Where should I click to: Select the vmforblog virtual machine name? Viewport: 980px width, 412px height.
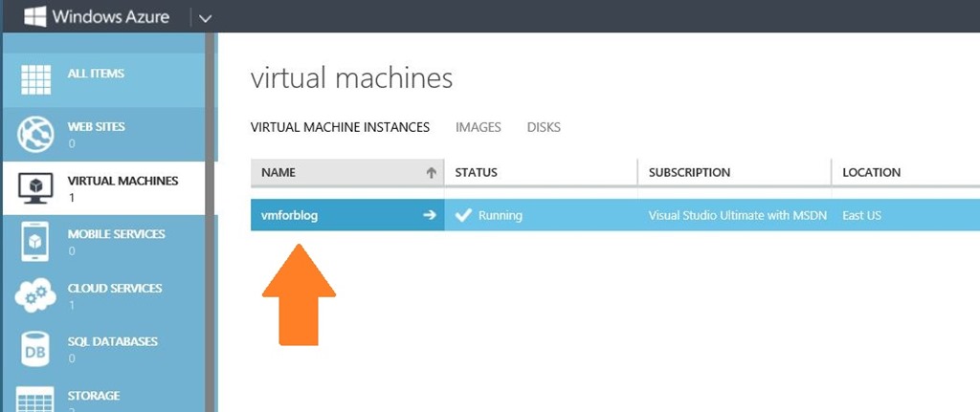click(x=289, y=215)
